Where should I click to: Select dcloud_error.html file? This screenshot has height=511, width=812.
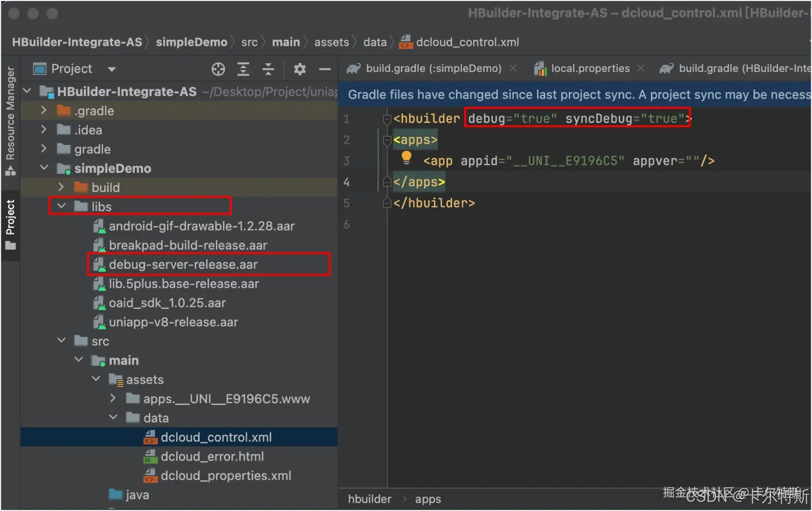tap(212, 457)
